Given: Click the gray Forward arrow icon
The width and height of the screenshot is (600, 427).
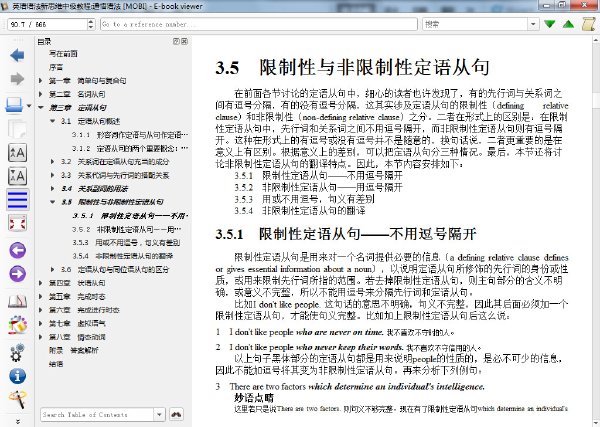Looking at the screenshot, I should pos(17,79).
